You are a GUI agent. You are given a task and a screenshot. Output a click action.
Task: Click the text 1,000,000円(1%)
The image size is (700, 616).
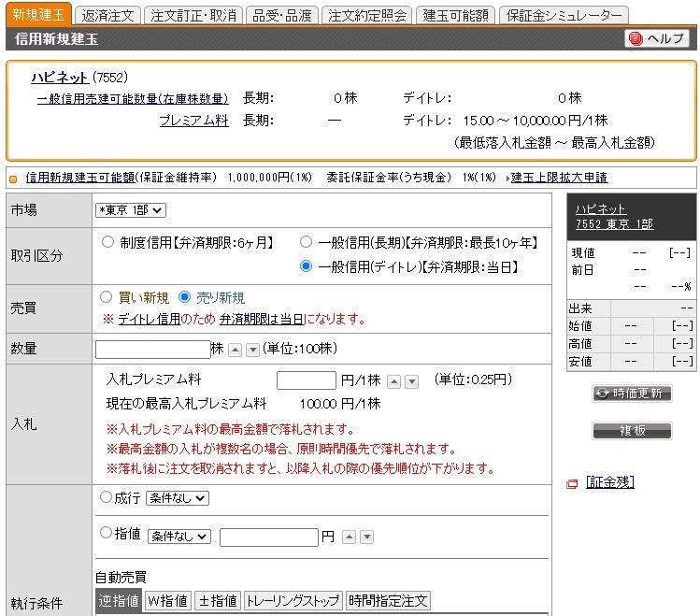270,178
